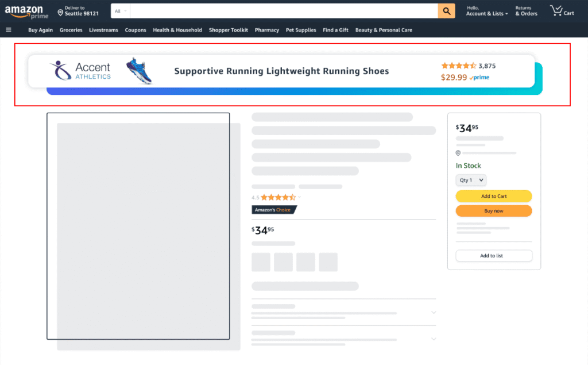The width and height of the screenshot is (588, 365).
Task: Focus the search text field
Action: coord(284,11)
